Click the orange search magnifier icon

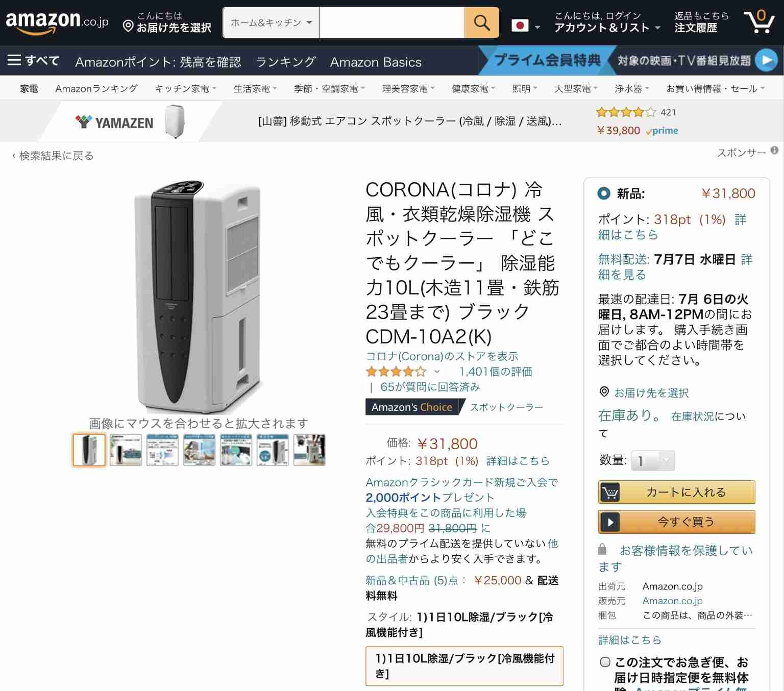click(481, 22)
